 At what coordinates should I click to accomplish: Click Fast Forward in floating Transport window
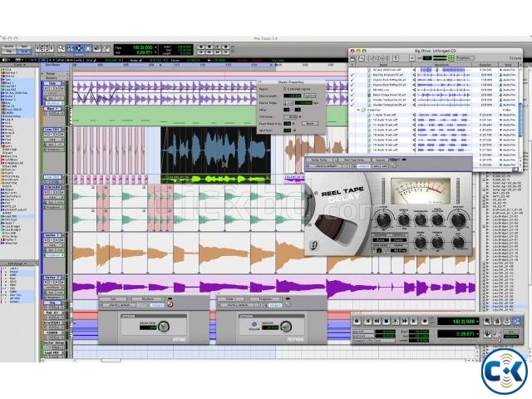405,321
